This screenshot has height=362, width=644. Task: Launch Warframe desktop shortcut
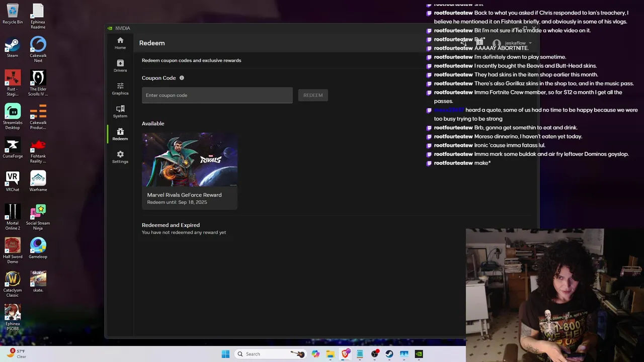pyautogui.click(x=38, y=182)
